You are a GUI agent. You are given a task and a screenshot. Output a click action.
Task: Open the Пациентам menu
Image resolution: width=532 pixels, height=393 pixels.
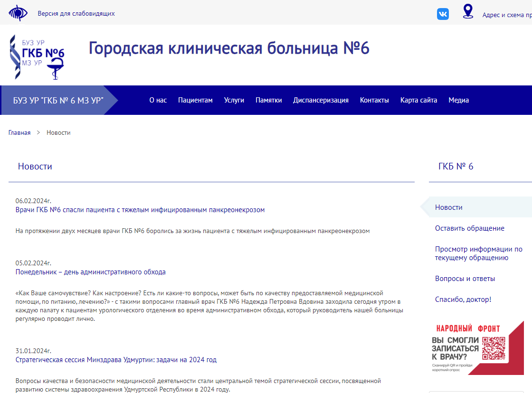click(x=195, y=100)
